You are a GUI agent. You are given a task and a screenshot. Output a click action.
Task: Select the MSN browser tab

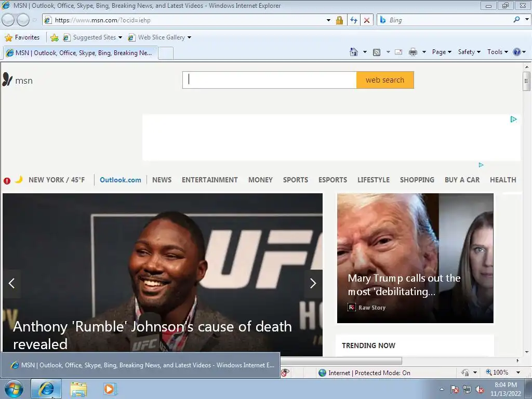(x=81, y=53)
